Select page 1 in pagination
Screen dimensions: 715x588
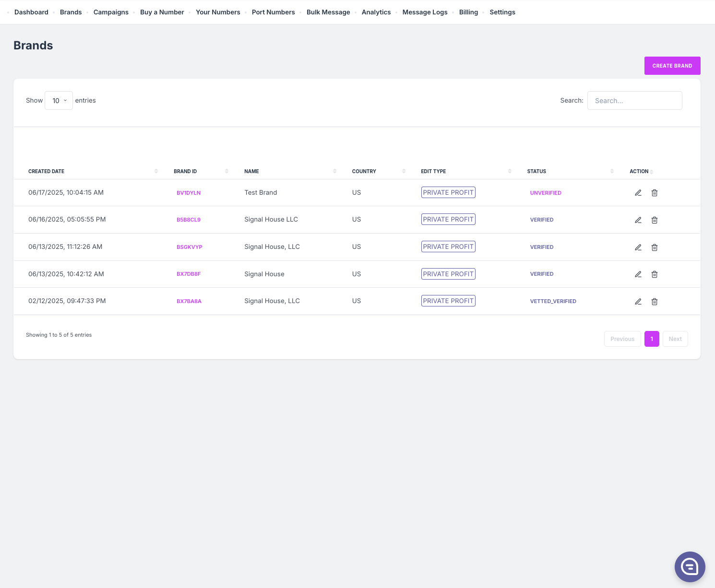[651, 339]
